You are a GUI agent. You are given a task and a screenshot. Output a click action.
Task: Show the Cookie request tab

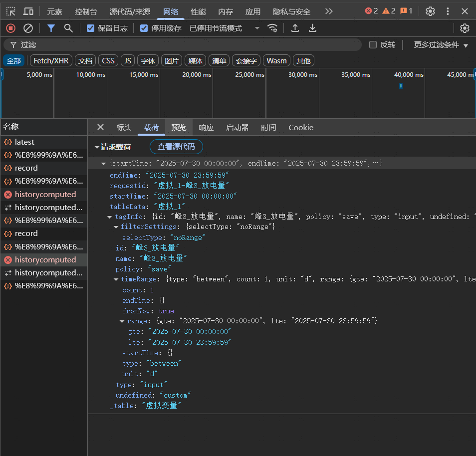coord(301,128)
